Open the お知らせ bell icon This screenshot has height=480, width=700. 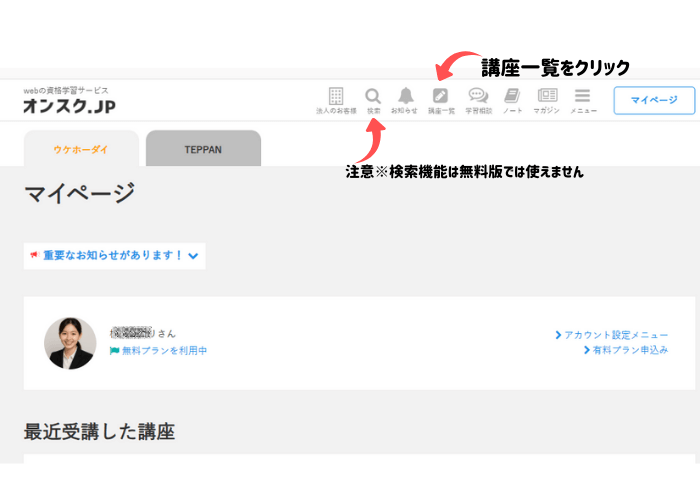(406, 95)
